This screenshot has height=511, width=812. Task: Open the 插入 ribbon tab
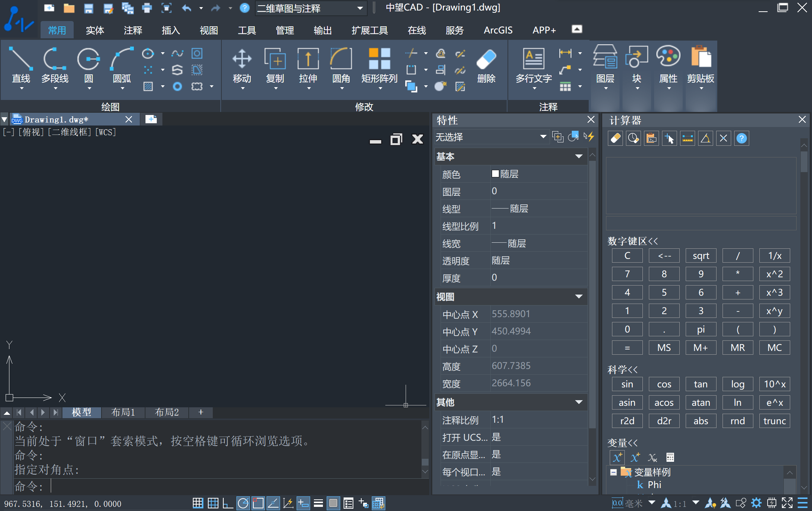pos(171,30)
